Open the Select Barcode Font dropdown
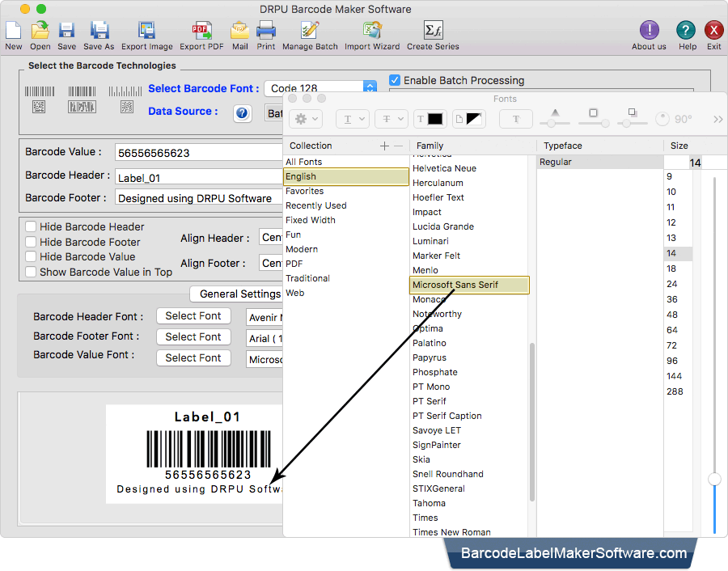This screenshot has width=728, height=571. click(x=320, y=87)
